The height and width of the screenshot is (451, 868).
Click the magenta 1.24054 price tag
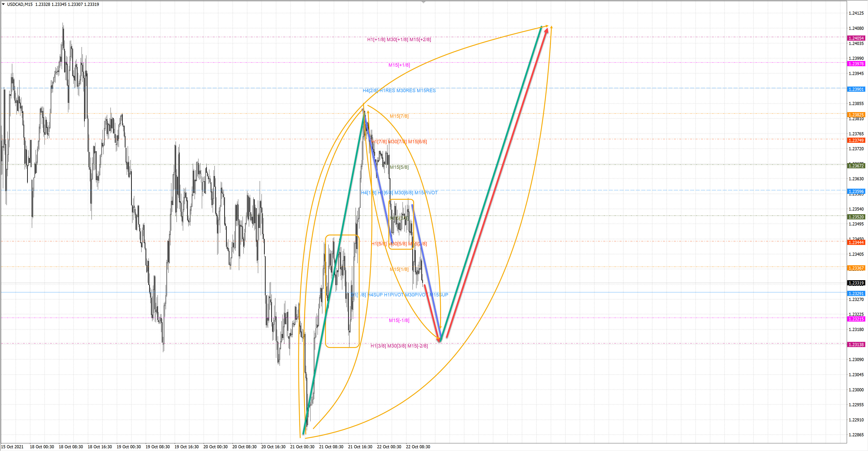coord(856,38)
